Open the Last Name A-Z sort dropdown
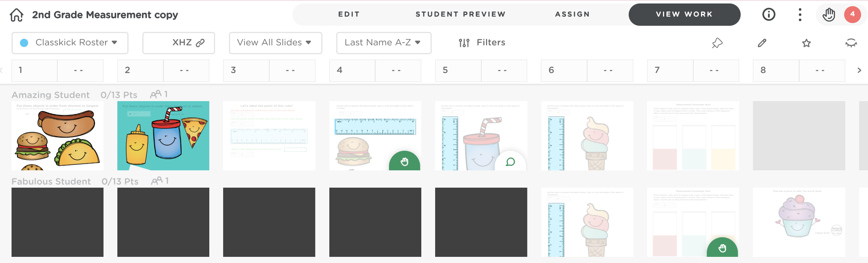This screenshot has width=868, height=263. (384, 43)
